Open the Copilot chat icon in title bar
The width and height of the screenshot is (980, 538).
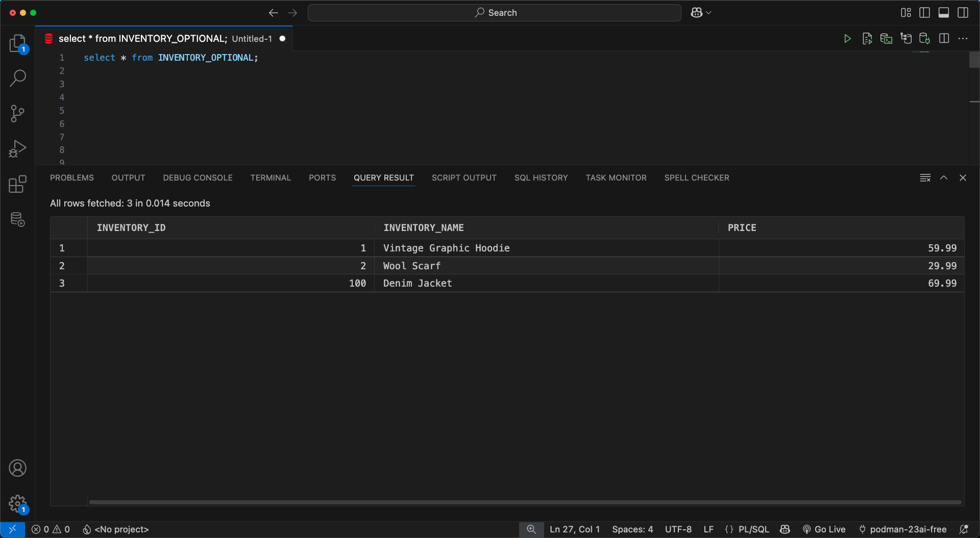click(x=697, y=13)
